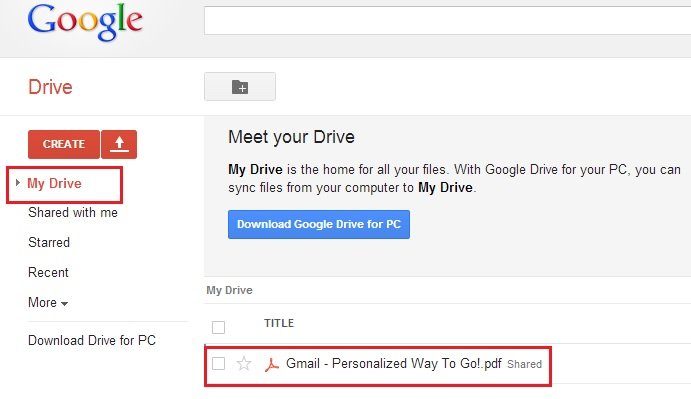Click the My Drive breadcrumb above the list
Image resolution: width=691 pixels, height=399 pixels.
coord(229,290)
